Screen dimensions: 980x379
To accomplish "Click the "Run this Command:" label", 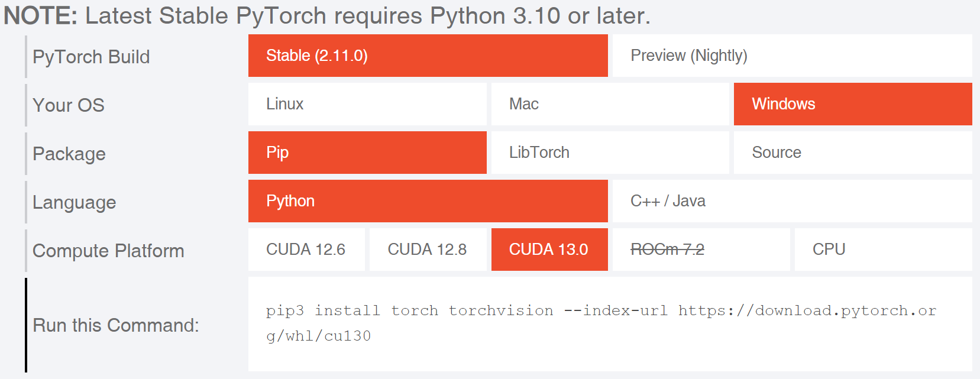I will pyautogui.click(x=116, y=325).
